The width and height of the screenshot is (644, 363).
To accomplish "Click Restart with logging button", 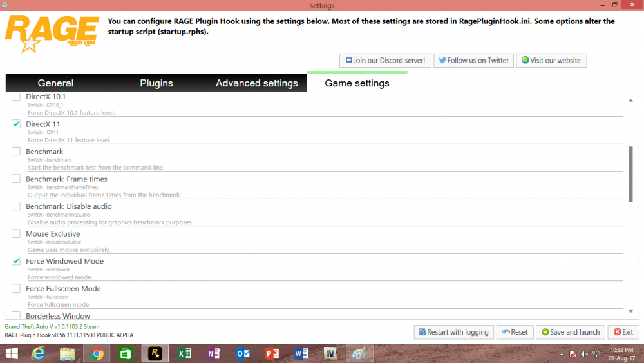I will pyautogui.click(x=453, y=332).
